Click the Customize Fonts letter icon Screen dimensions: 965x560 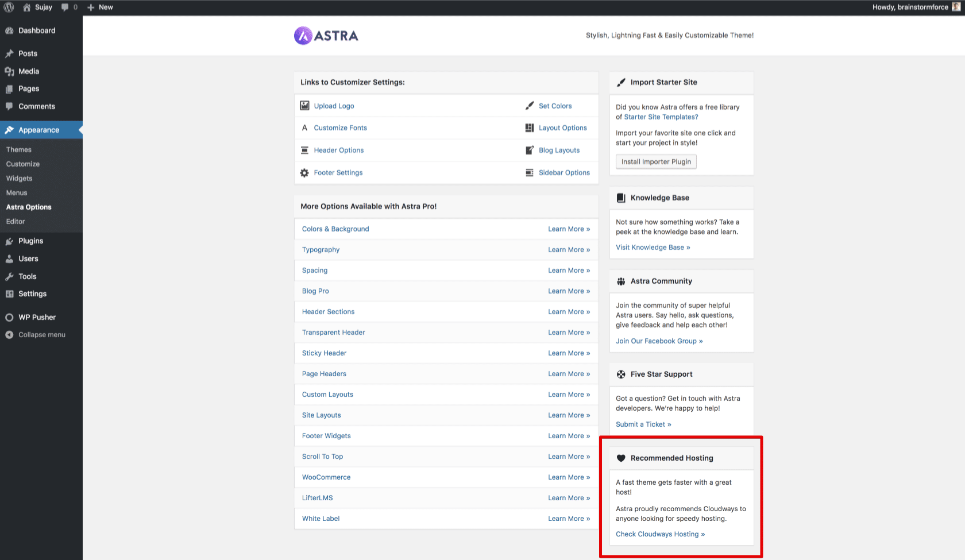304,128
